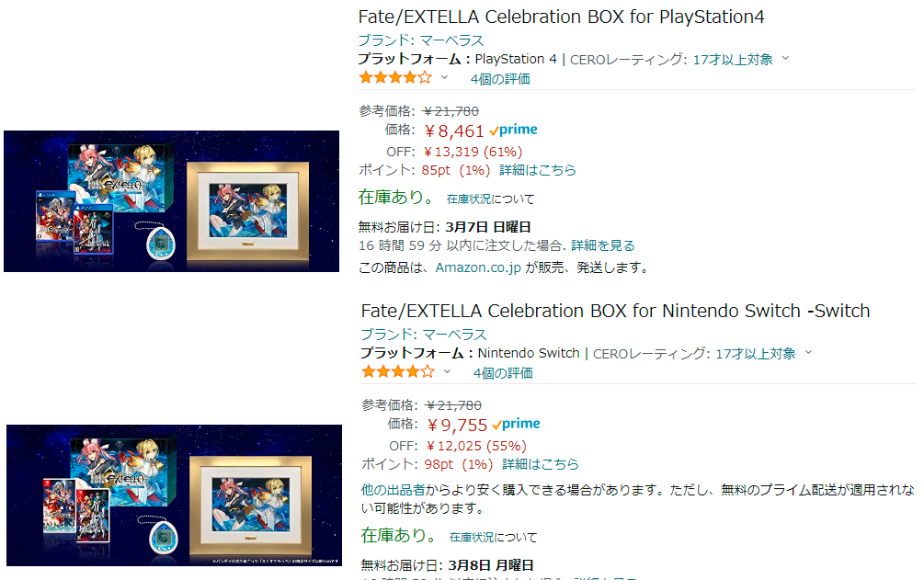Open PlayStation4 Celebration BOX product title
This screenshot has width=924, height=580.
(x=561, y=17)
